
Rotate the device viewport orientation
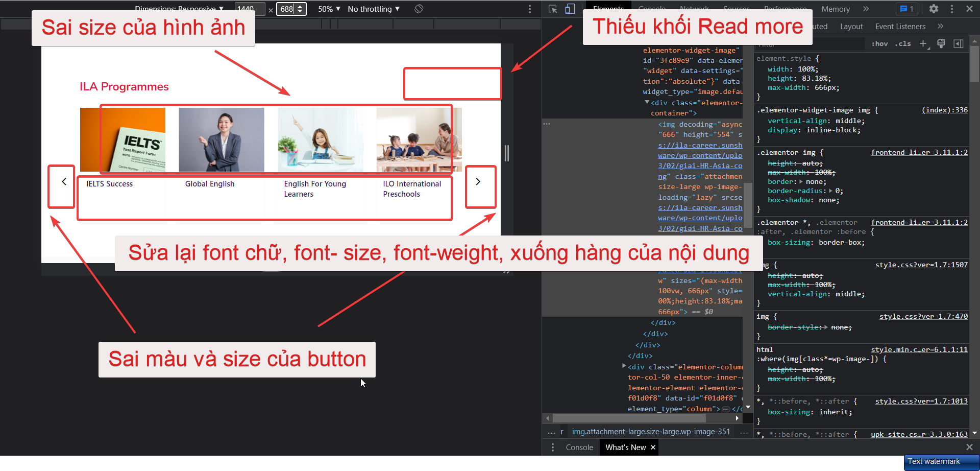tap(419, 9)
